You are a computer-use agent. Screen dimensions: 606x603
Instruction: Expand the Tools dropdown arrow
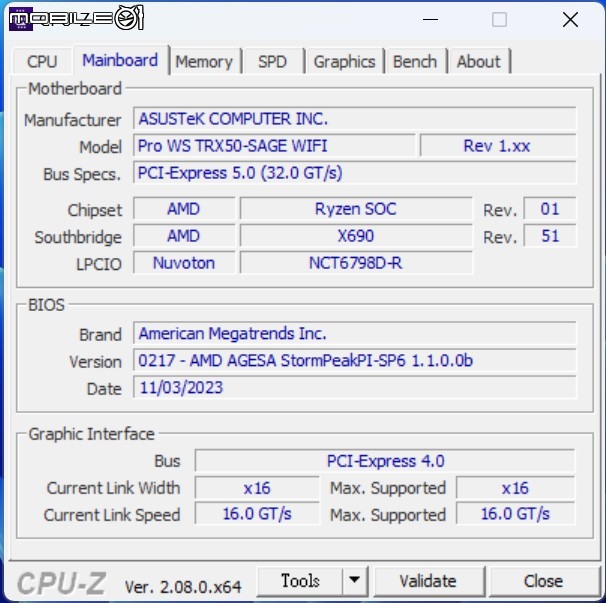pos(355,581)
